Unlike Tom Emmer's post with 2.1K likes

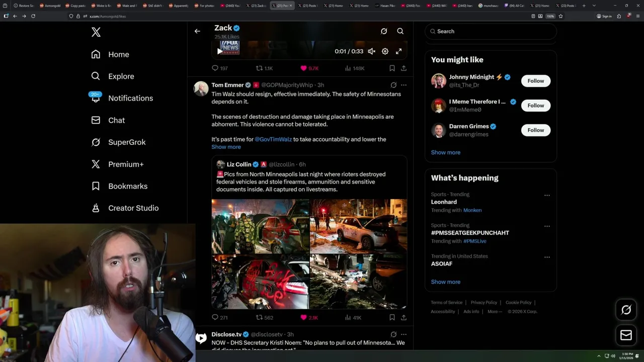[309, 318]
